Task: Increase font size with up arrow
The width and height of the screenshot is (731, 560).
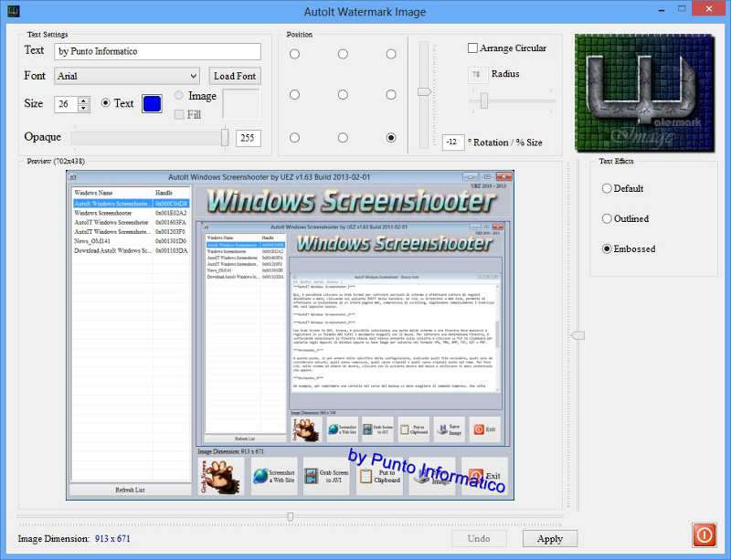Action: click(84, 100)
